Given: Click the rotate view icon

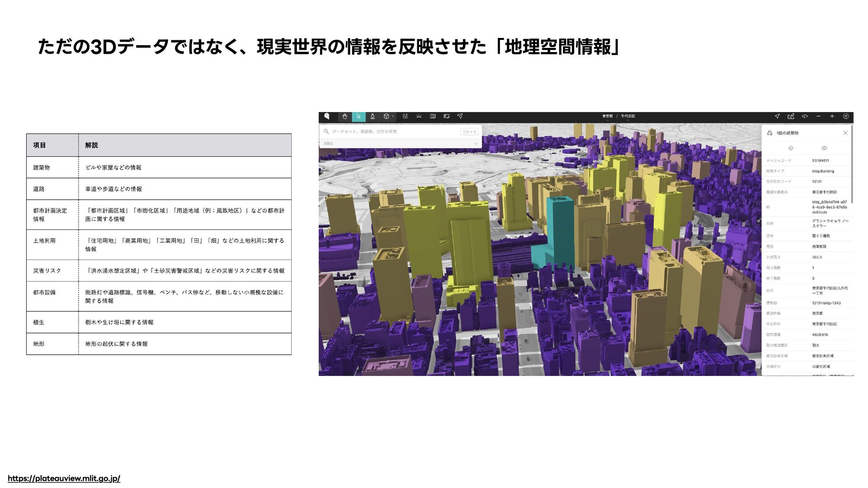Looking at the screenshot, I should pos(805,117).
